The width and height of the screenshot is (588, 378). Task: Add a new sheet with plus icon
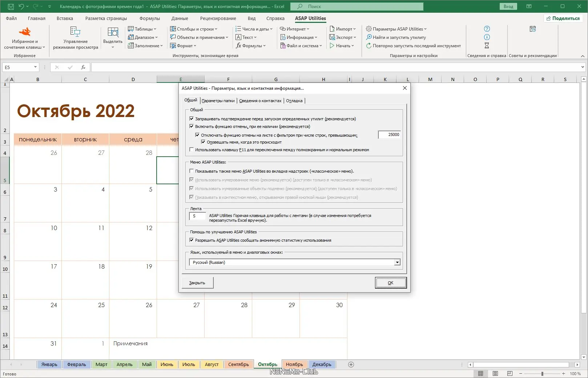(351, 365)
